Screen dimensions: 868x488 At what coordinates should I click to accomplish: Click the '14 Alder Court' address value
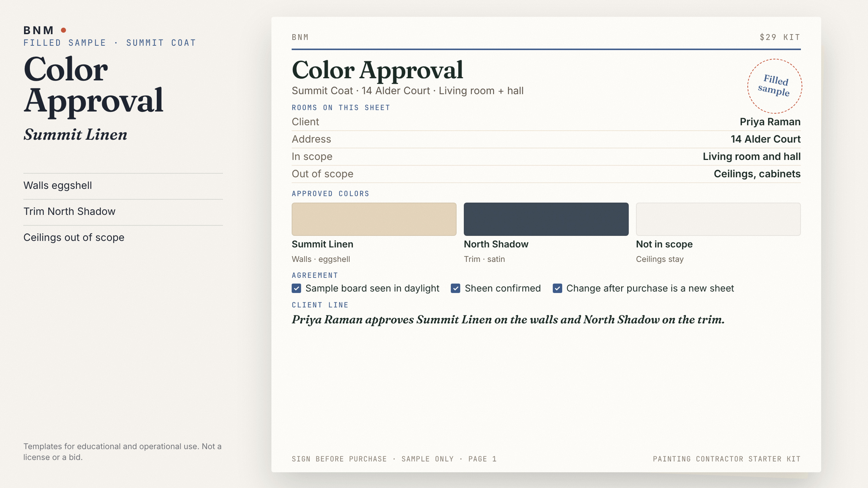pyautogui.click(x=766, y=139)
